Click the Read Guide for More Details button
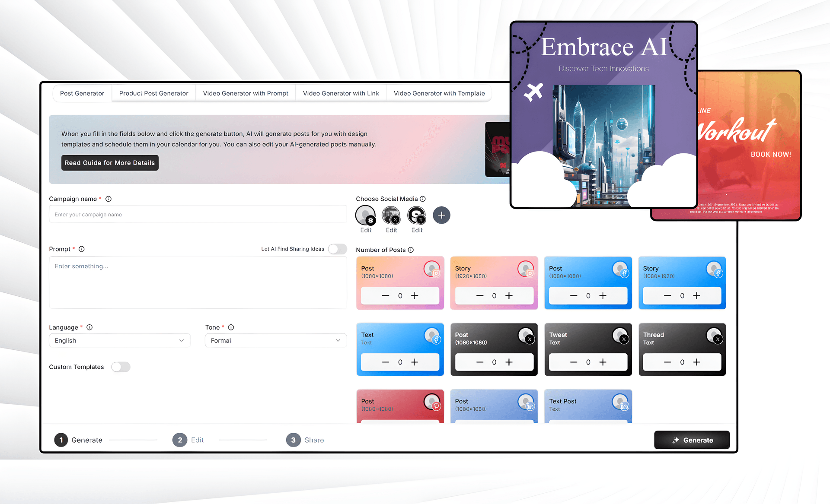Image resolution: width=830 pixels, height=504 pixels. (x=109, y=163)
